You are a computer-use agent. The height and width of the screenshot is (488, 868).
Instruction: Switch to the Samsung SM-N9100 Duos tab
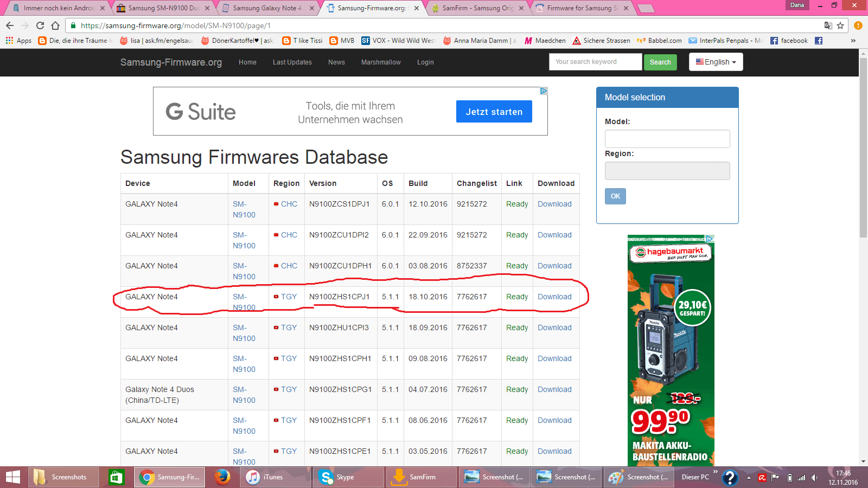163,8
